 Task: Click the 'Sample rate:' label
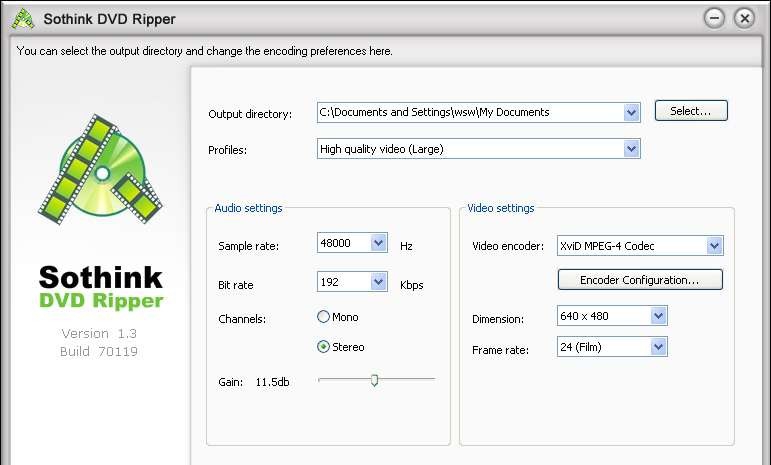248,246
